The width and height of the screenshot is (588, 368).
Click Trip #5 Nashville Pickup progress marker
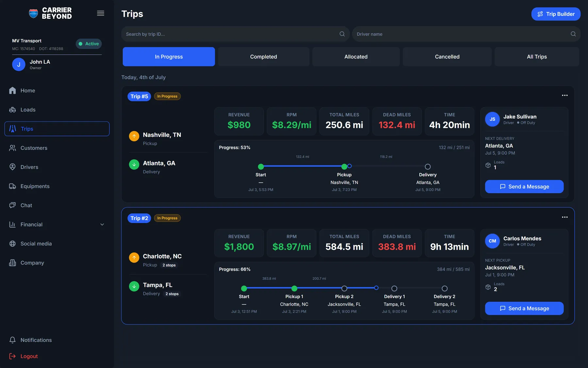(x=344, y=166)
